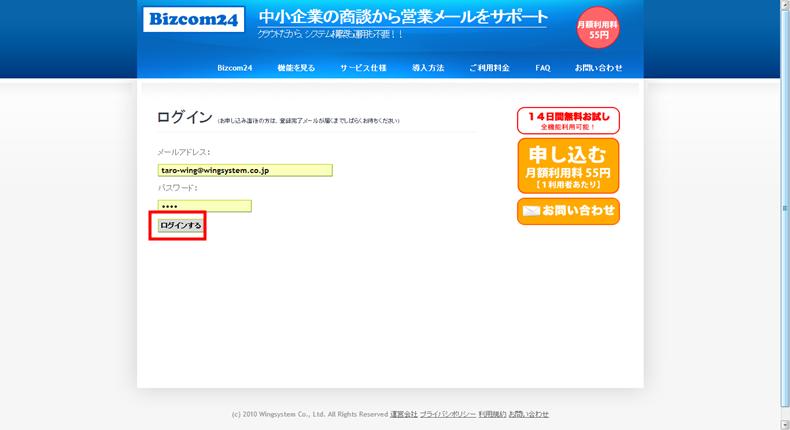This screenshot has width=790, height=430.
Task: Click the vertical scrollbar's down arrow
Action: pyautogui.click(x=783, y=424)
